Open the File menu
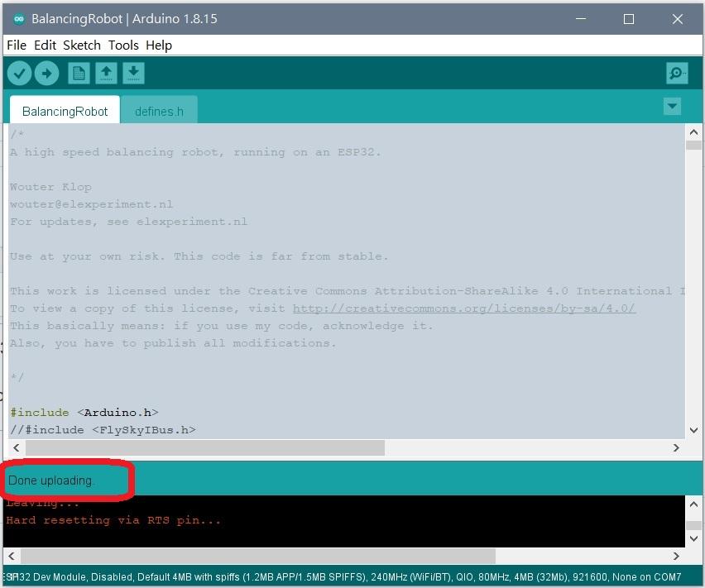 17,45
